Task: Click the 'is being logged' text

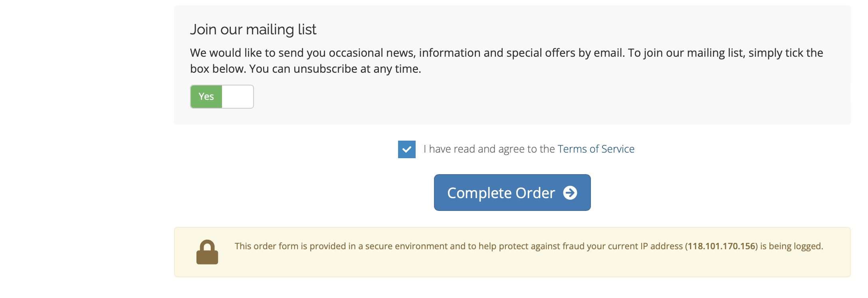Action: click(x=792, y=246)
